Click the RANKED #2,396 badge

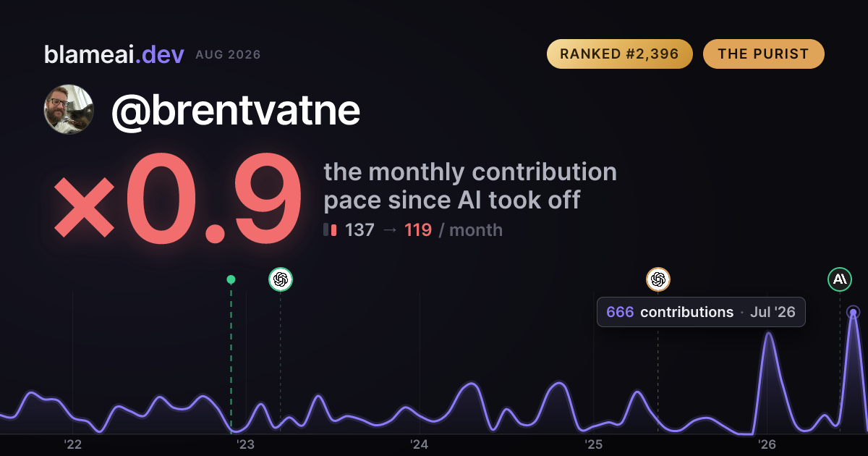[x=620, y=54]
